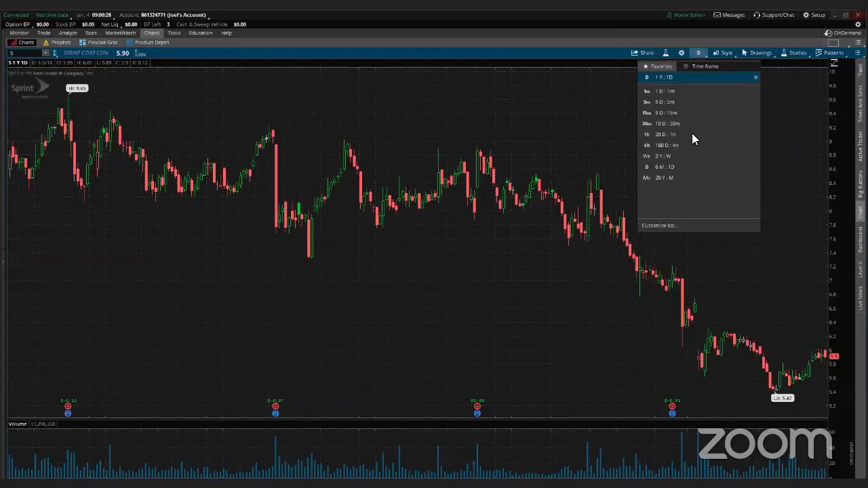Open Setup menu

pos(814,15)
